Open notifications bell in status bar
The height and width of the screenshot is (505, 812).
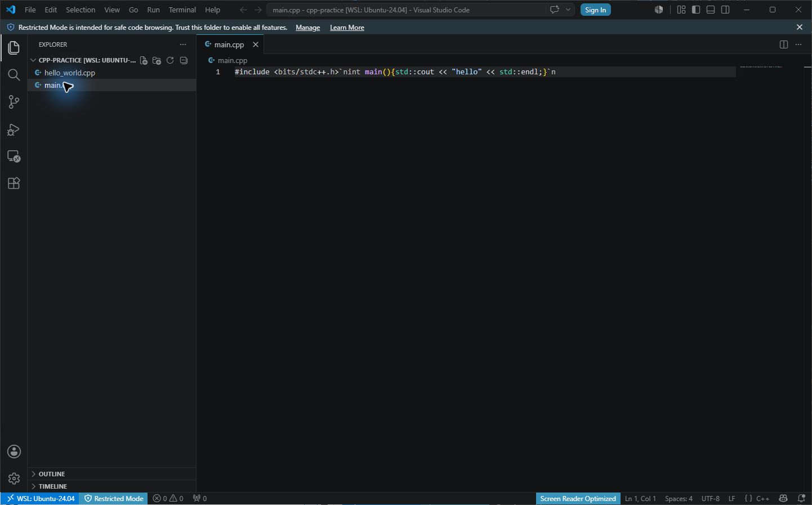(801, 498)
